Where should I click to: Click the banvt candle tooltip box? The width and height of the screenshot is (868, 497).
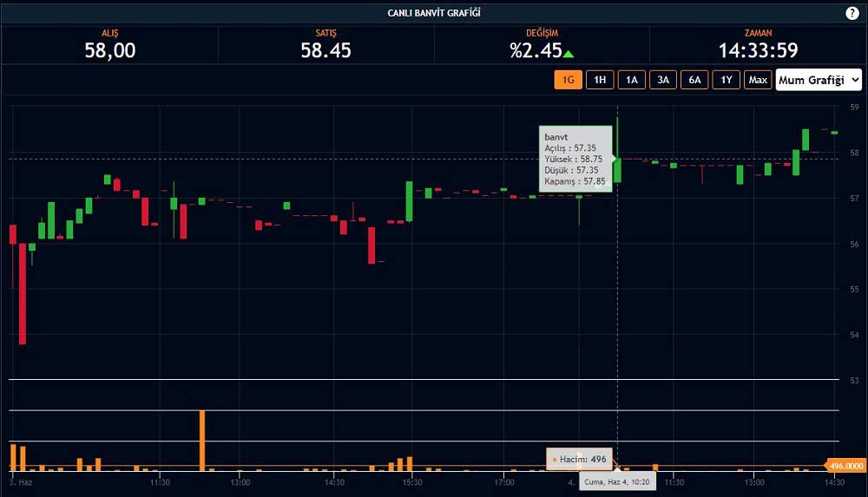click(575, 159)
